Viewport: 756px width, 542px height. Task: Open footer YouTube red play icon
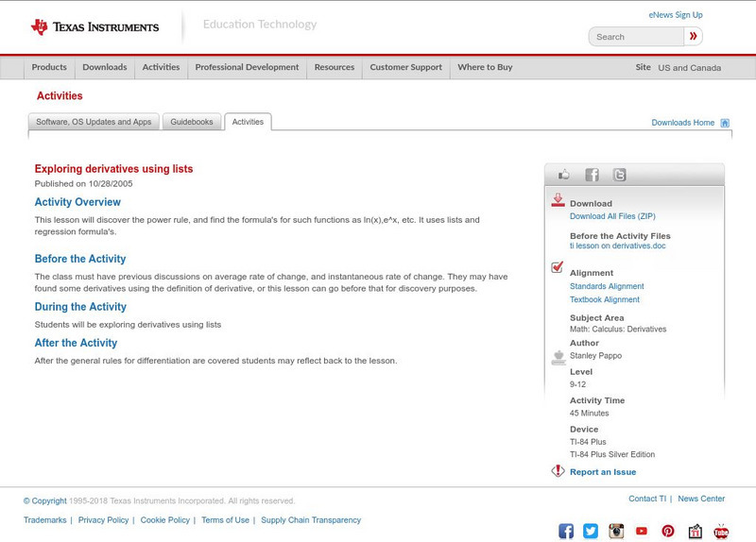(x=642, y=531)
